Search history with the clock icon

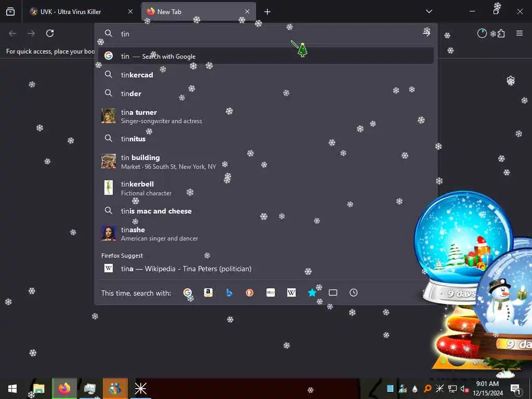tap(353, 292)
